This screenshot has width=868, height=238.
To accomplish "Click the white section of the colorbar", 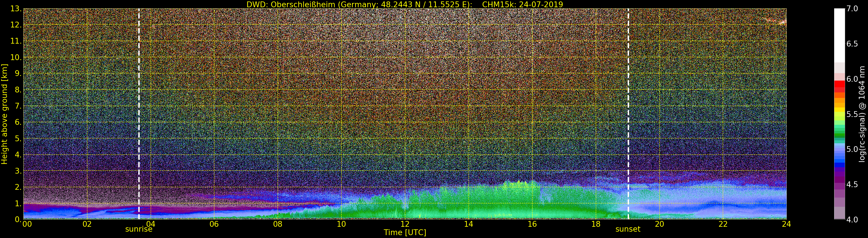I will (x=839, y=35).
